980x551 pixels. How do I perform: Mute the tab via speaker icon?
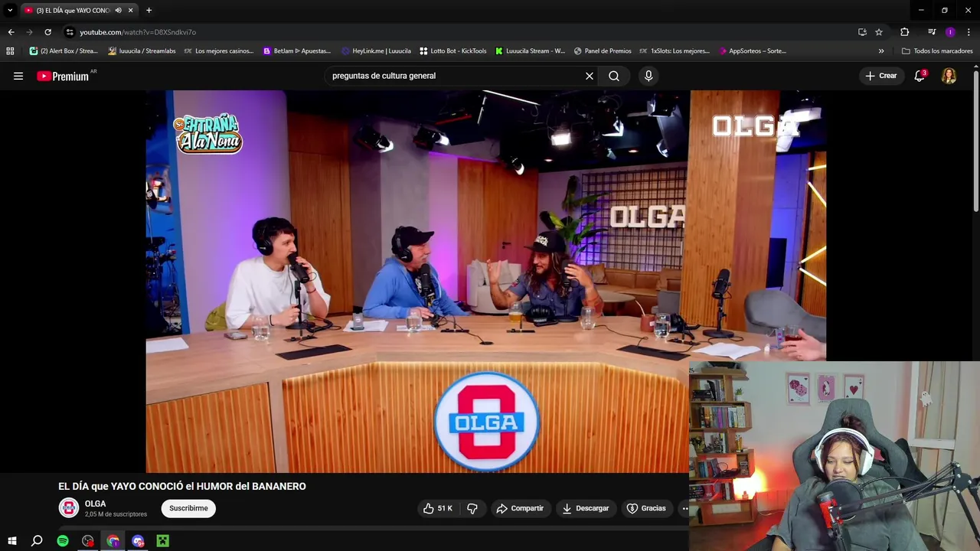(118, 10)
